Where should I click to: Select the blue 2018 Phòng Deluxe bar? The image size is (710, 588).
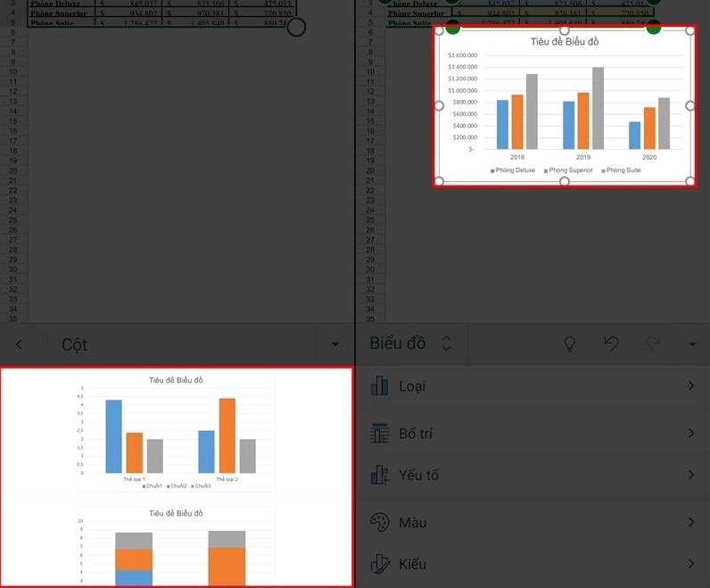(502, 125)
